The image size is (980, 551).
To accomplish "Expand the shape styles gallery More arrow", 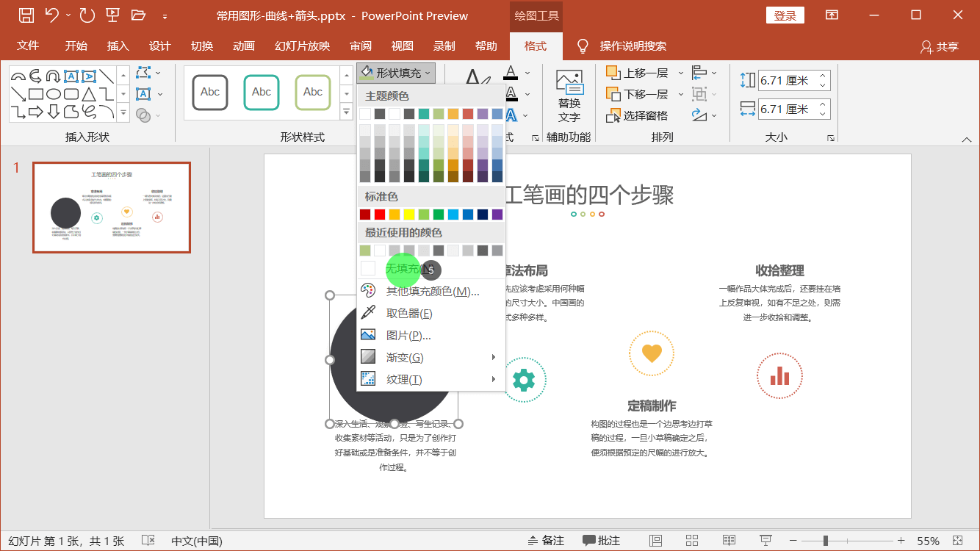I will click(x=347, y=112).
